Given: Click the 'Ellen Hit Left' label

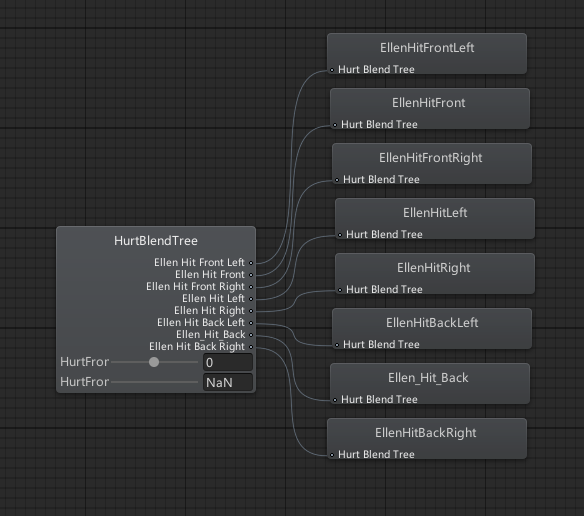Looking at the screenshot, I should 213,298.
